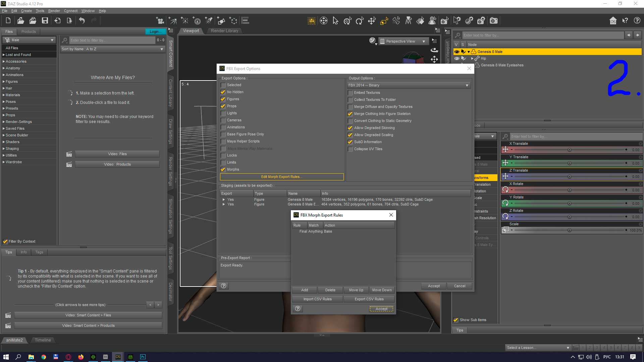
Task: Click the viewport pan cross-arrows icon
Action: [434, 60]
